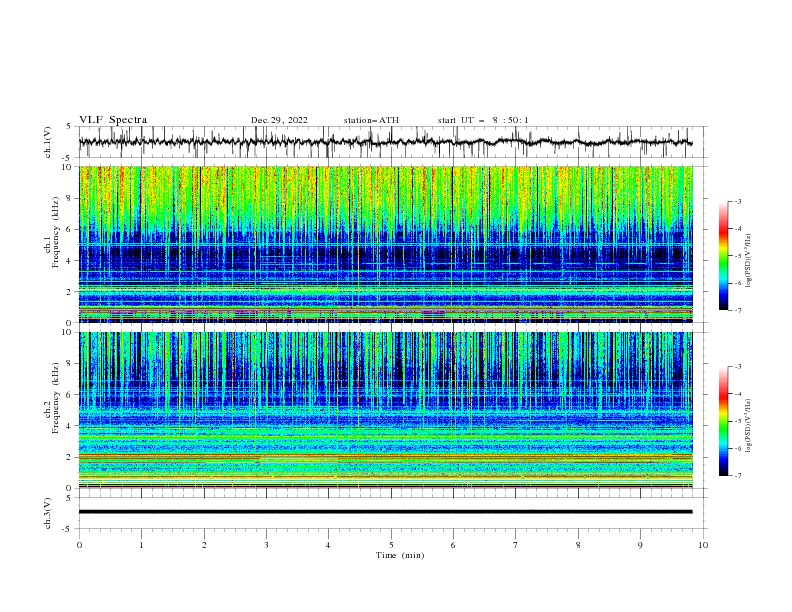Click the "-7" tick on ch.1 colorbar
Viewport: 792px width, 612px height.
[738, 310]
